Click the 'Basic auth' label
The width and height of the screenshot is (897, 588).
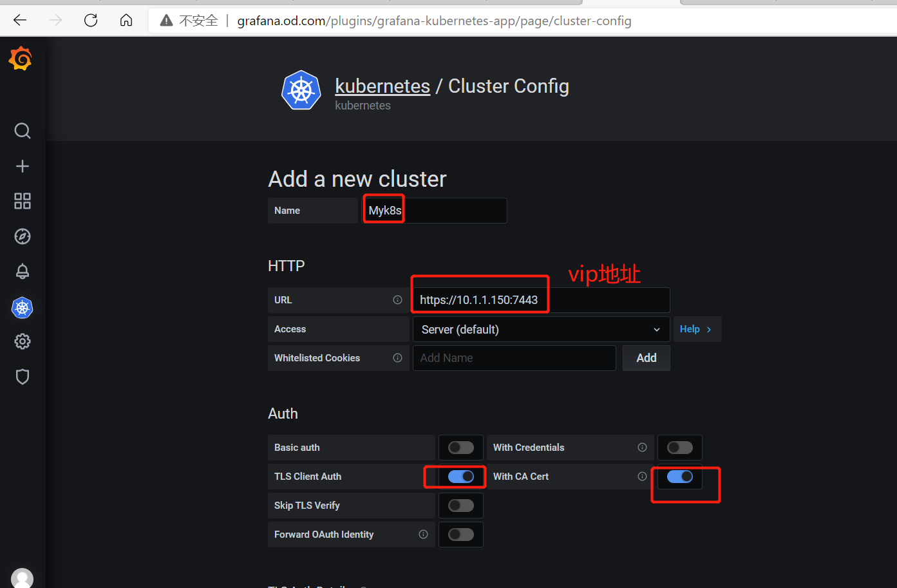[297, 448]
